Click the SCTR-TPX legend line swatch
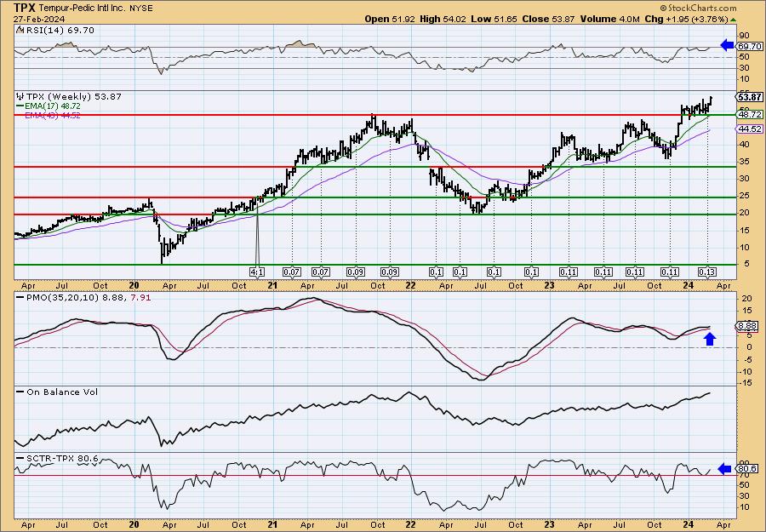This screenshot has width=766, height=532. (x=20, y=458)
